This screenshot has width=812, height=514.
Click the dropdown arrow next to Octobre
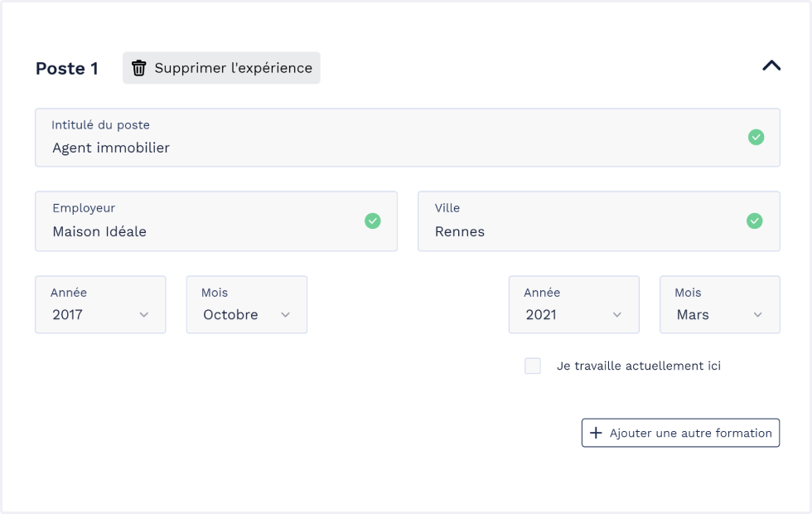285,315
